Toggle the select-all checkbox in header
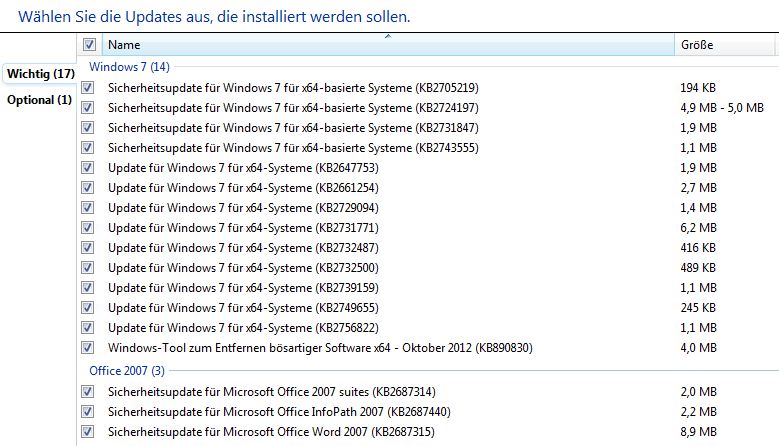Image resolution: width=779 pixels, height=446 pixels. tap(90, 45)
